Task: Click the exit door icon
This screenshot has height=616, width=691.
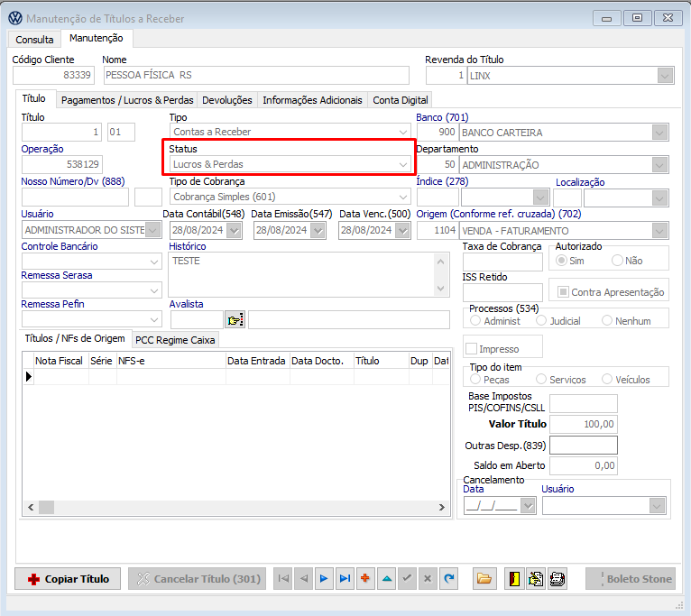Action: click(513, 579)
